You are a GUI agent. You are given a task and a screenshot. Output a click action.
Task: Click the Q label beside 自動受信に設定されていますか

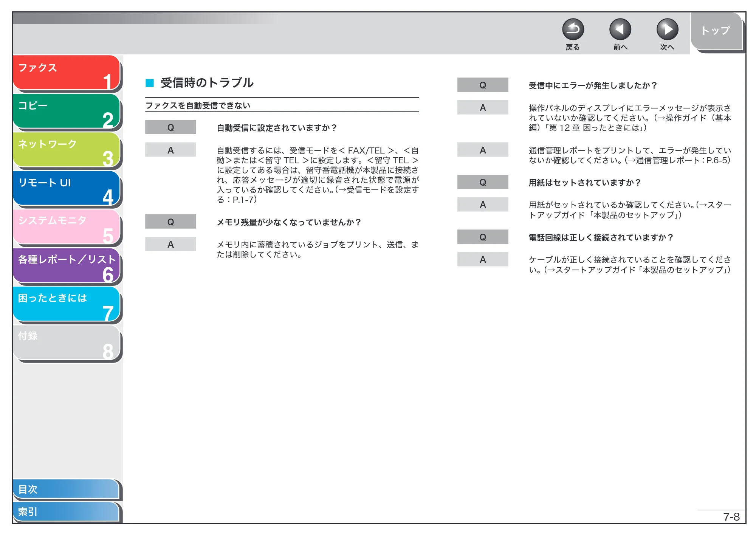(x=170, y=127)
